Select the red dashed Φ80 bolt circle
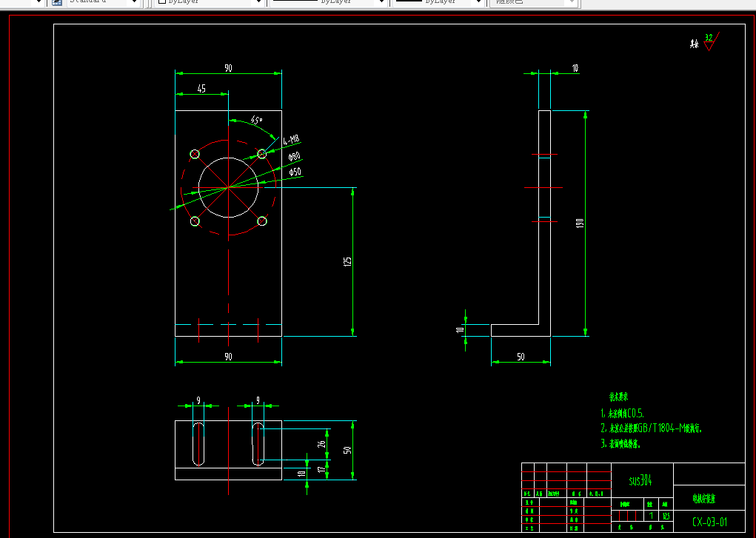Image resolution: width=756 pixels, height=538 pixels. pos(228,187)
